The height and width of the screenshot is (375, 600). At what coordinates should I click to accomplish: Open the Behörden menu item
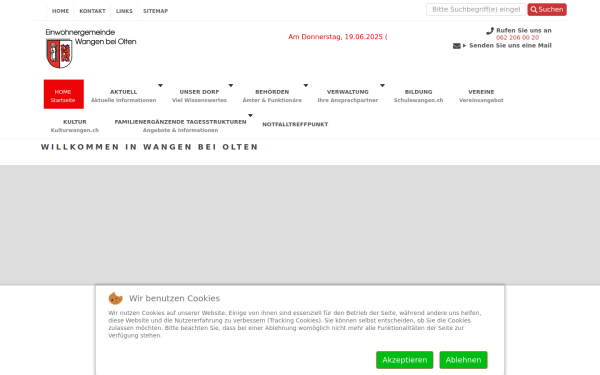[272, 96]
